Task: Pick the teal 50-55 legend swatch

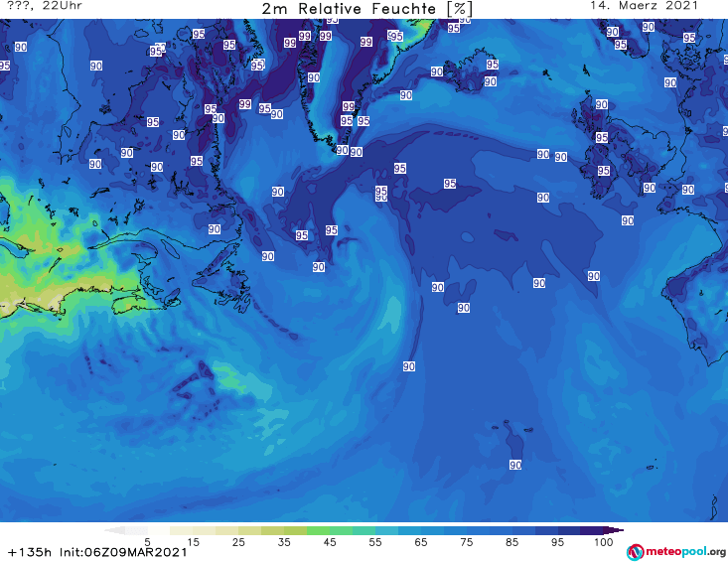Action: coord(364,530)
